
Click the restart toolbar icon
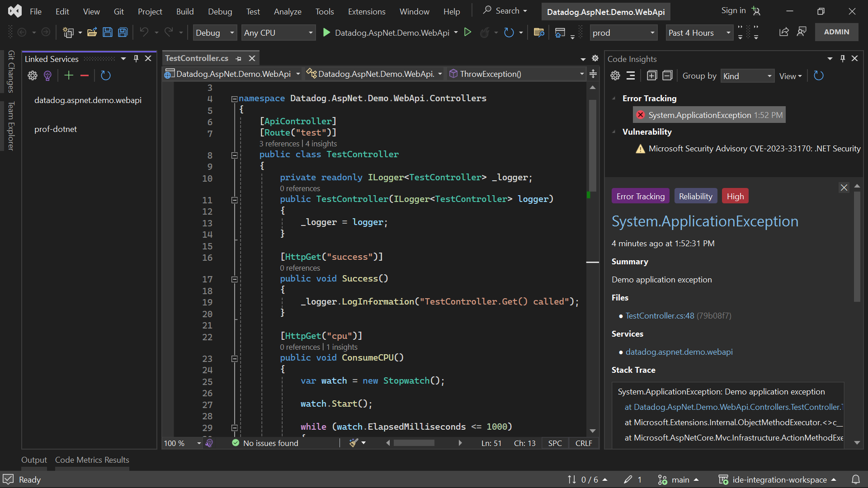click(509, 32)
